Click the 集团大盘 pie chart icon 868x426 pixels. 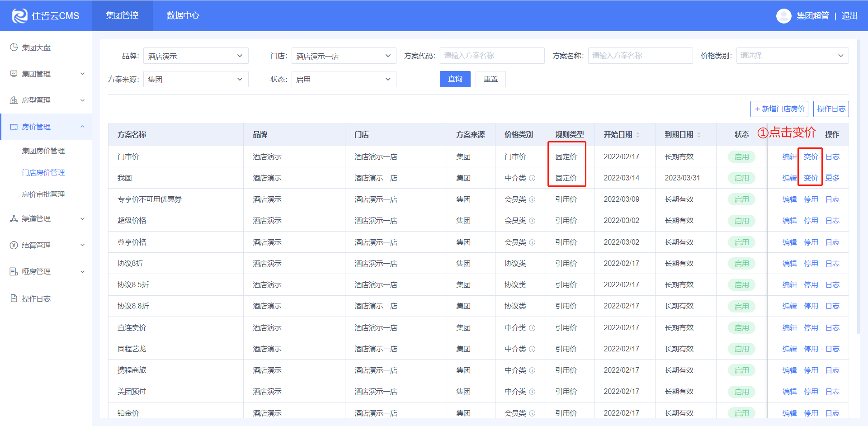click(x=14, y=47)
